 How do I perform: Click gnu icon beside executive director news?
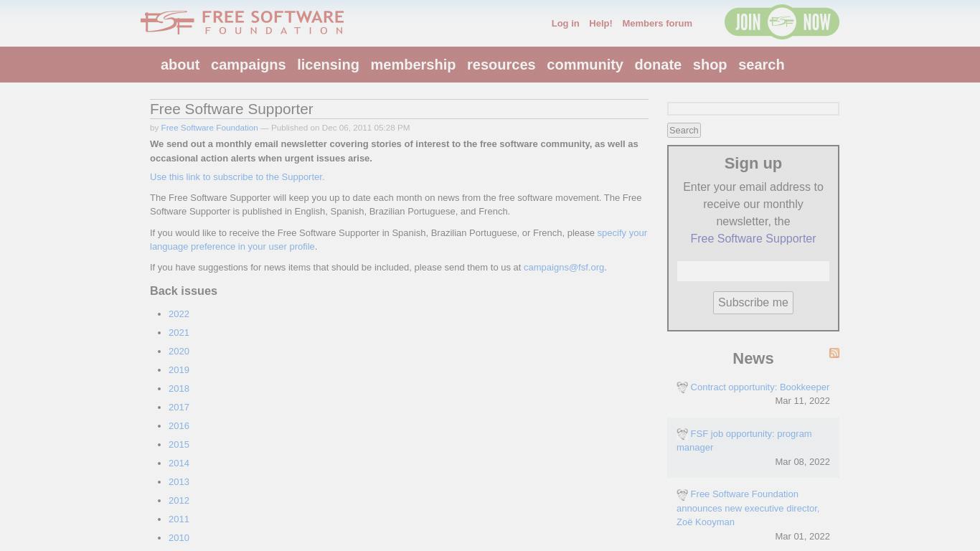[682, 495]
